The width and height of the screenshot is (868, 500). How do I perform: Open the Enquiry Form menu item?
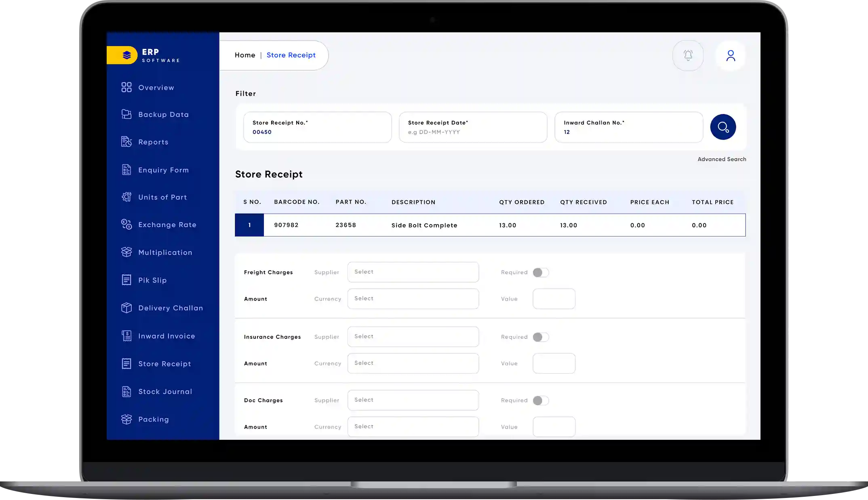coord(163,170)
